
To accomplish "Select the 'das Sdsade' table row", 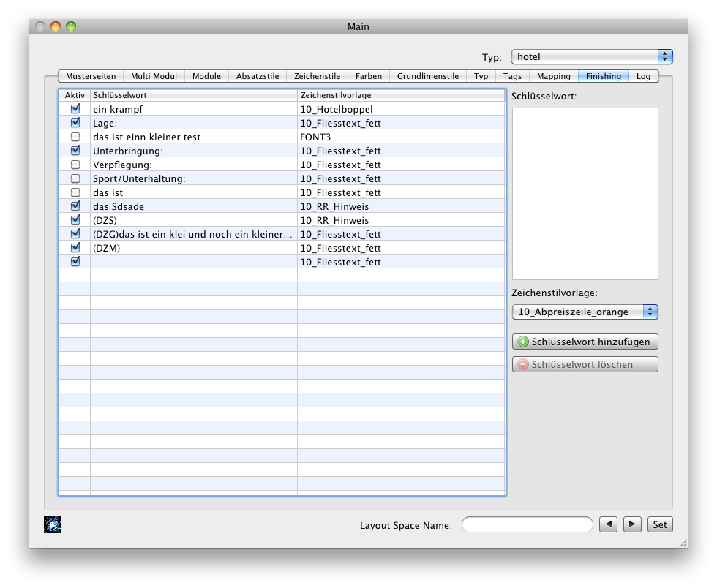I will tap(194, 206).
